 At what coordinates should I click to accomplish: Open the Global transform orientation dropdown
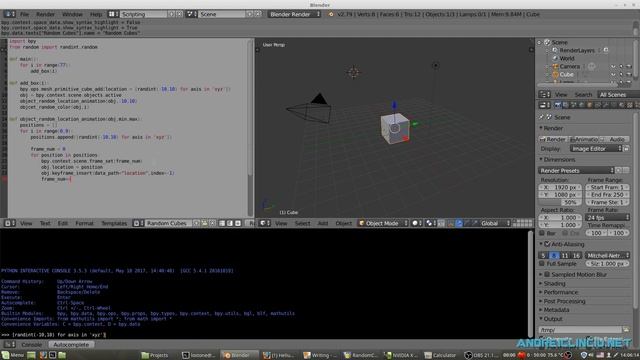point(495,223)
